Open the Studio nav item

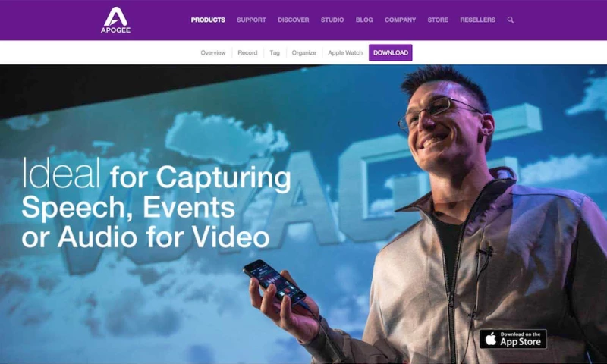click(332, 20)
